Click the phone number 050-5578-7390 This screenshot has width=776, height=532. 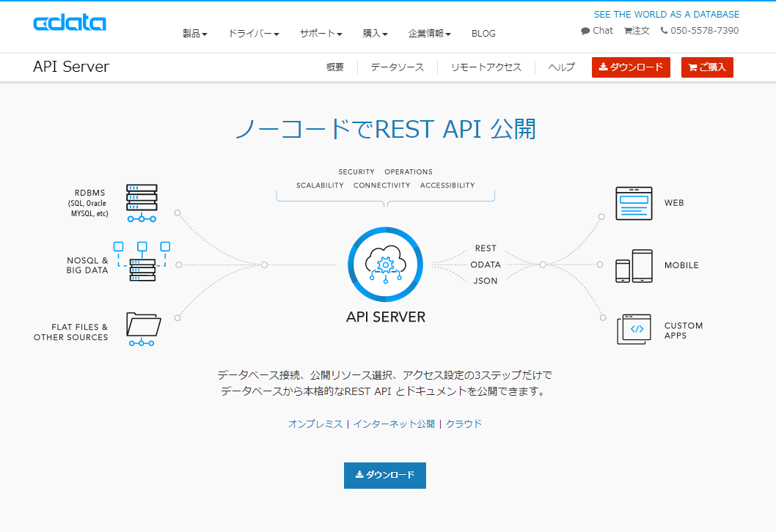(x=705, y=31)
